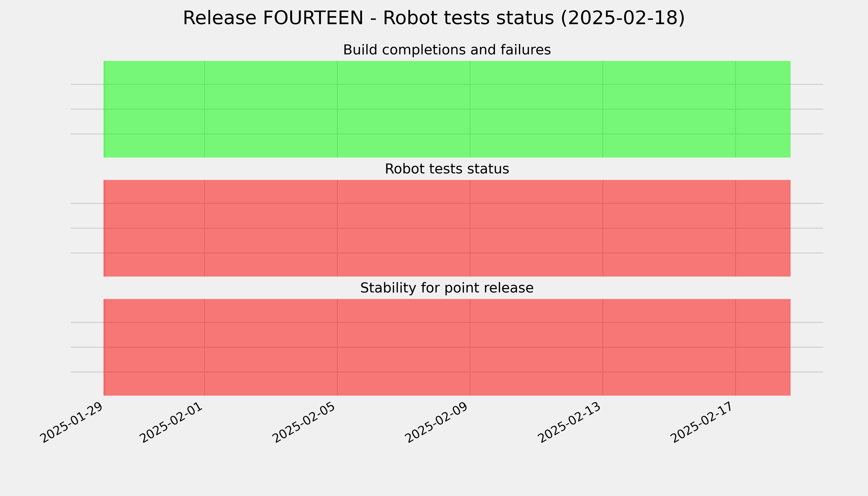
Task: Click the 2025-02-13 gridline in Stability band
Action: 603,347
